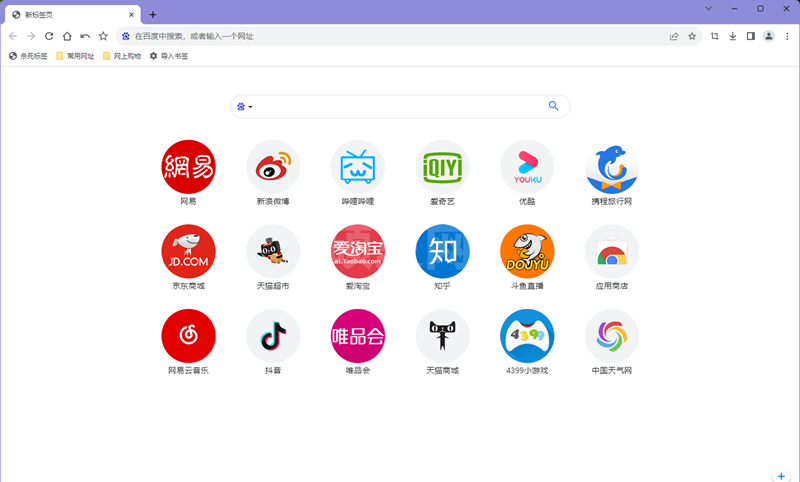Bookmark this page using address bar star
The image size is (800, 482).
coord(692,36)
